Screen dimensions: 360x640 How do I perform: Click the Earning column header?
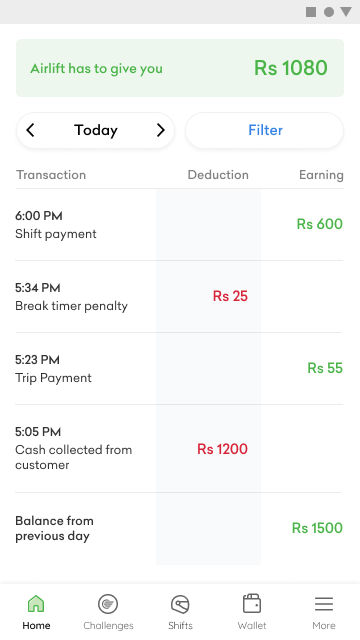[321, 175]
